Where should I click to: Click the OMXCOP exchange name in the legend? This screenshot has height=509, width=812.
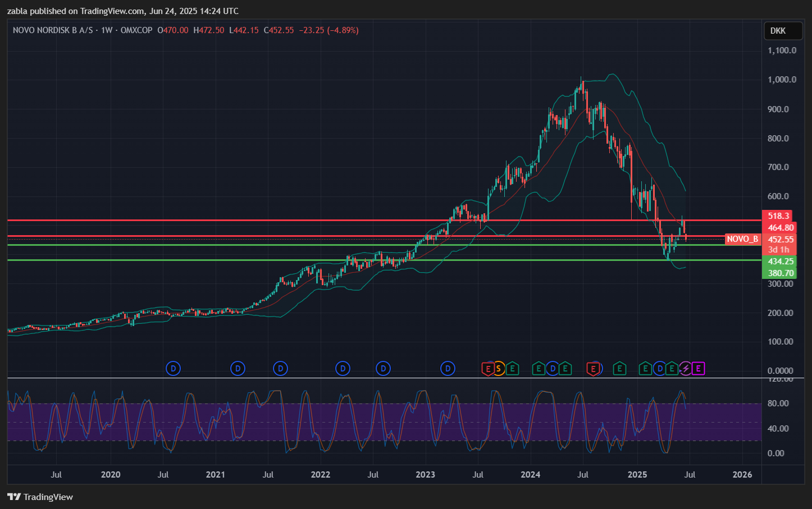click(136, 30)
